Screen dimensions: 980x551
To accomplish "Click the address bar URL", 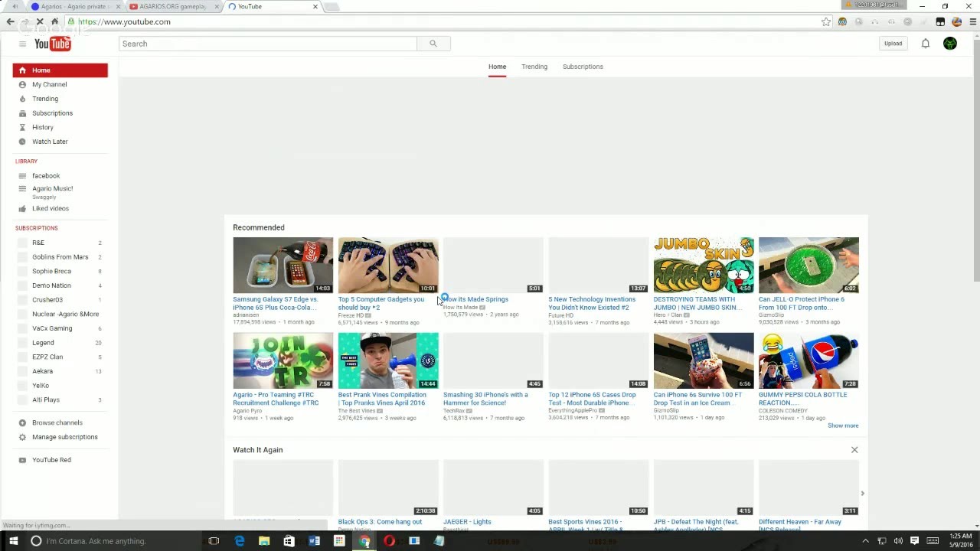I will tap(124, 21).
